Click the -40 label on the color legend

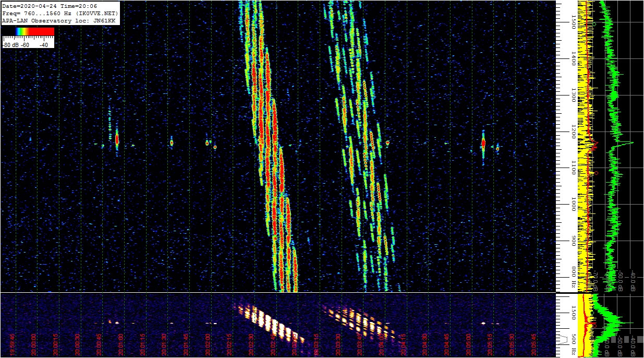pos(43,45)
